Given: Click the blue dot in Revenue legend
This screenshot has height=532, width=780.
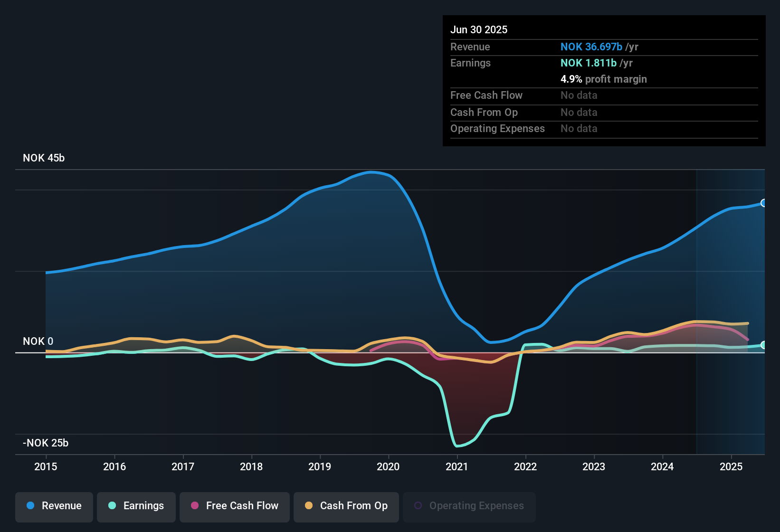Looking at the screenshot, I should coord(30,505).
